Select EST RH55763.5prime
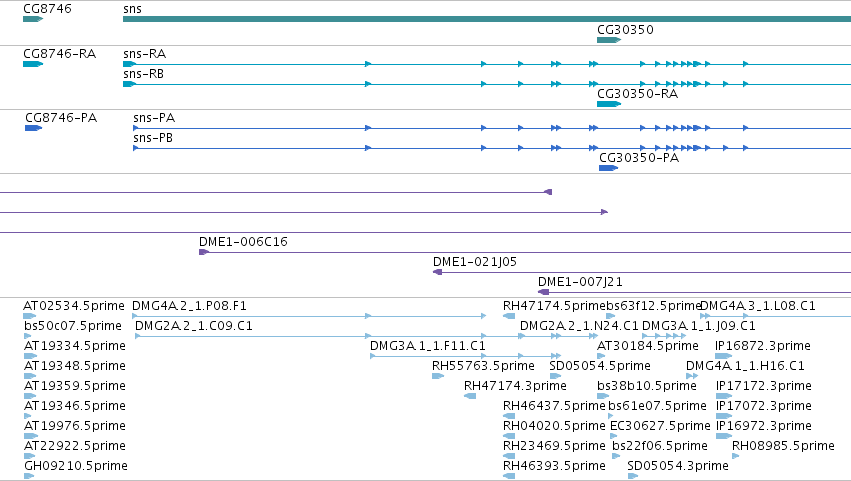Image resolution: width=851 pixels, height=481 pixels. click(438, 376)
